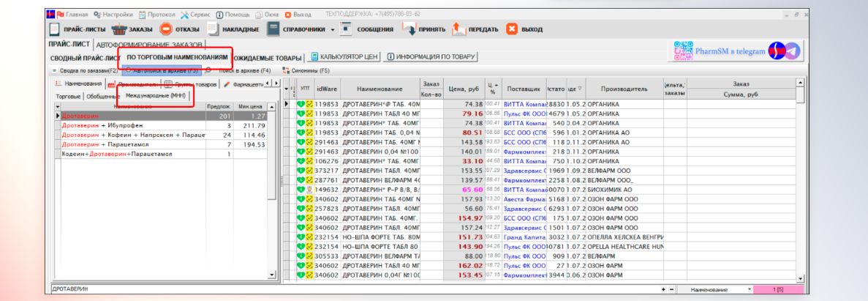Click the orange Выход toolbar icon
This screenshot has width=868, height=301.
pyautogui.click(x=512, y=29)
